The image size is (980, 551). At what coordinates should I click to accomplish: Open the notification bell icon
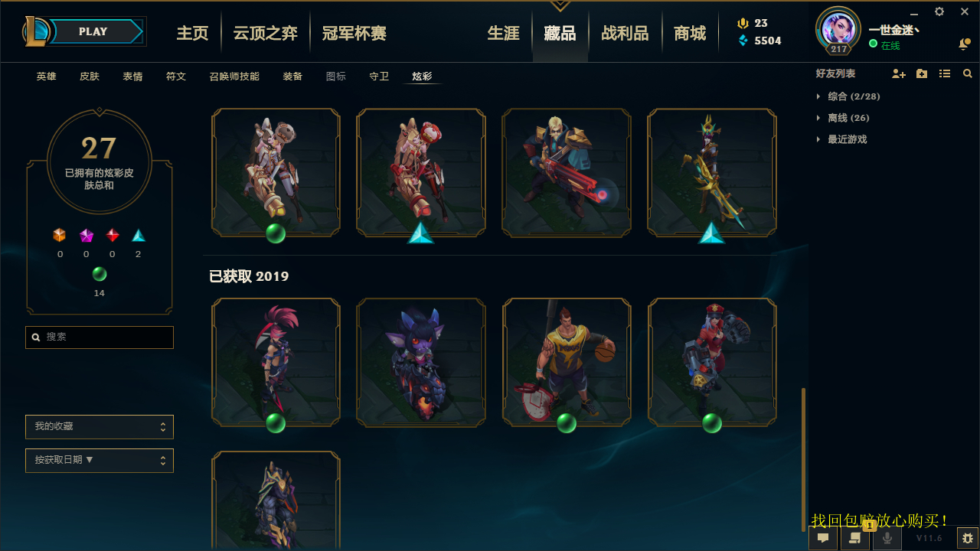[x=964, y=44]
